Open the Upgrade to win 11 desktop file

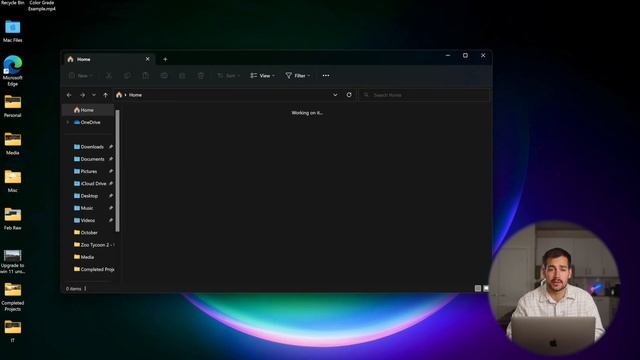point(13,261)
